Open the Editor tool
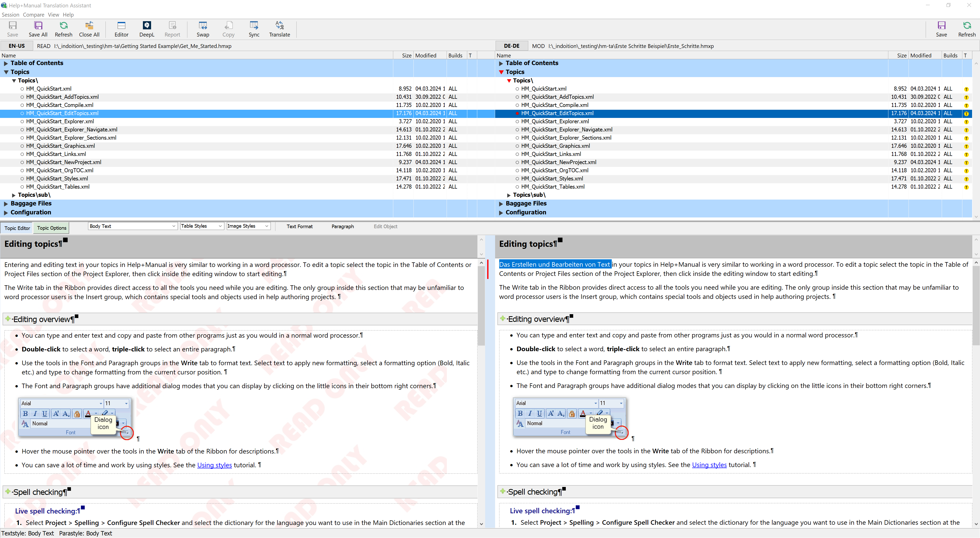The image size is (980, 538). [x=121, y=29]
